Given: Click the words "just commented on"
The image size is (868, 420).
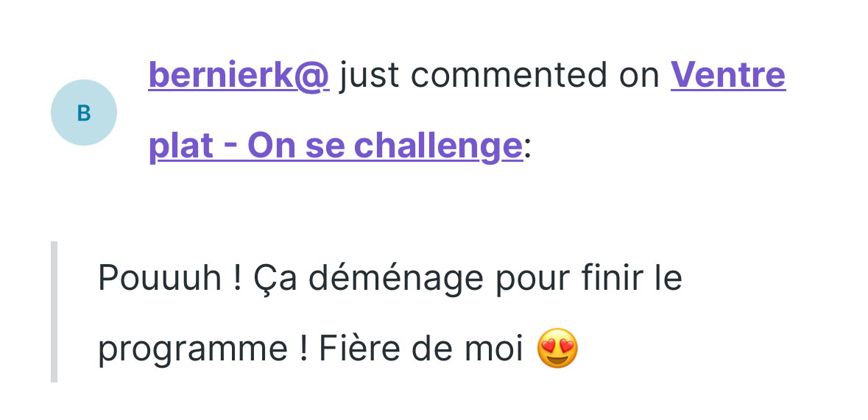Looking at the screenshot, I should pyautogui.click(x=500, y=75).
